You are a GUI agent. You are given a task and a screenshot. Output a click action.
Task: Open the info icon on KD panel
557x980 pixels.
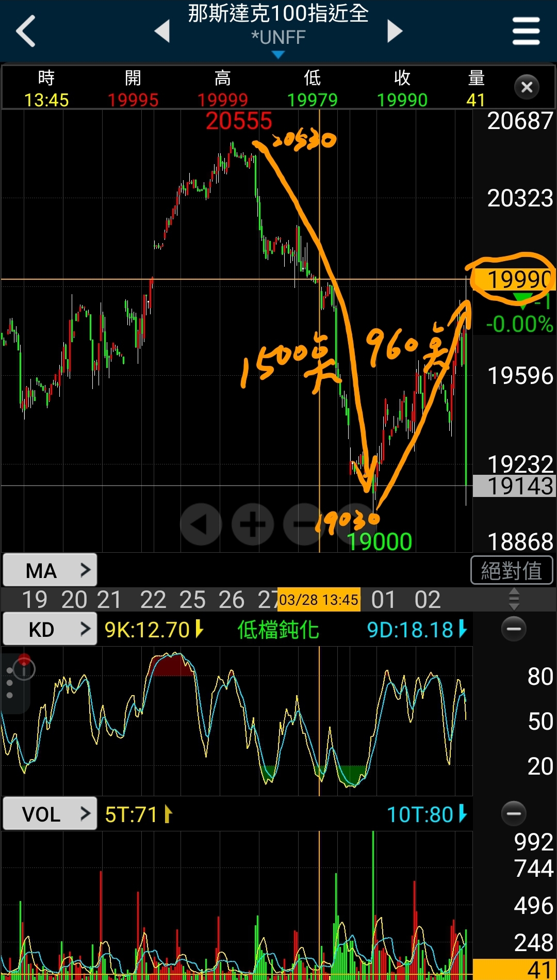pos(24,669)
